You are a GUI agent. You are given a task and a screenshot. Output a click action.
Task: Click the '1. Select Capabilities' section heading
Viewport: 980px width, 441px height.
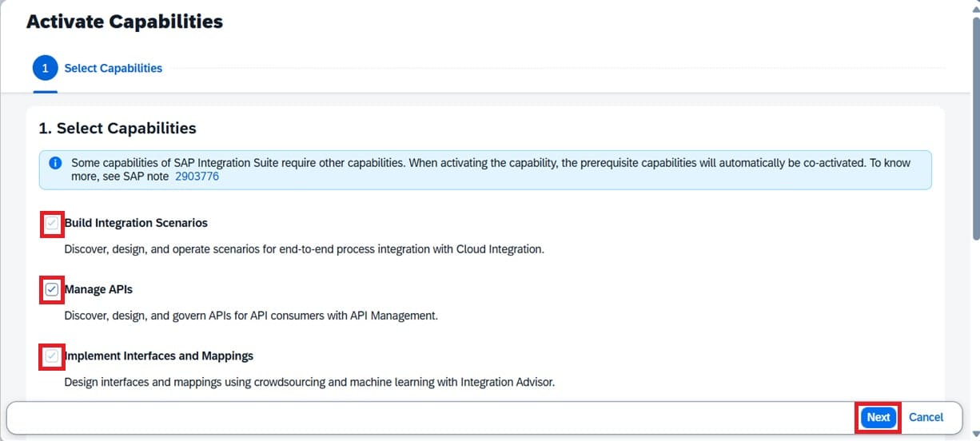coord(118,128)
